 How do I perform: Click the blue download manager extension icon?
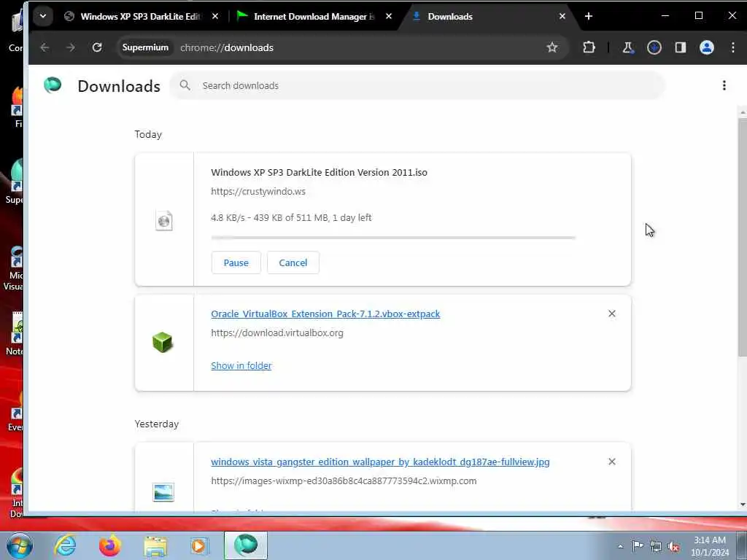pyautogui.click(x=654, y=47)
